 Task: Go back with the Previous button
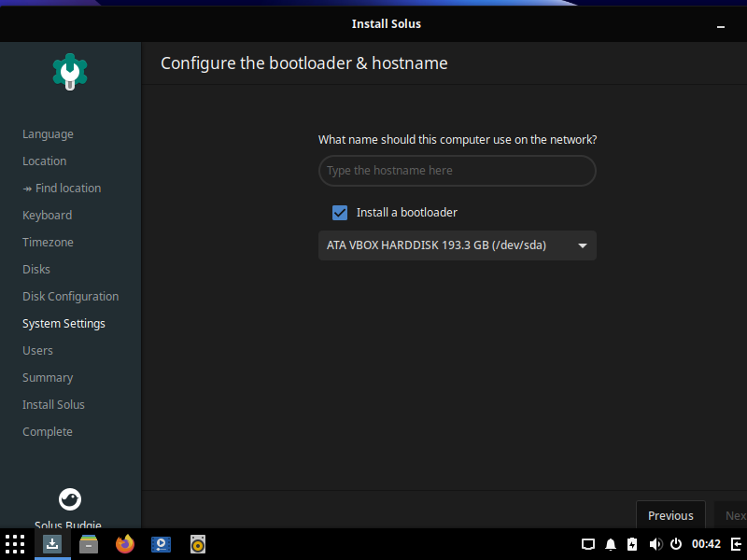(x=670, y=515)
